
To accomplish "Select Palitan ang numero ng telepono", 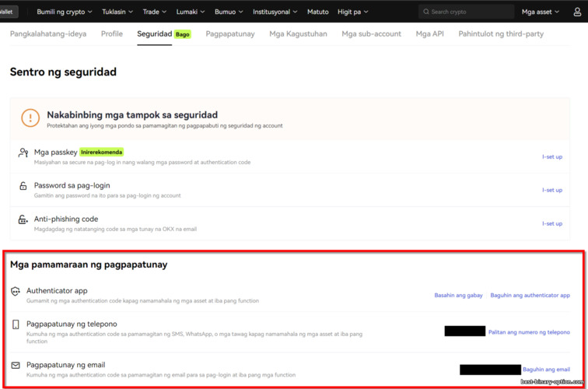I will coord(529,332).
